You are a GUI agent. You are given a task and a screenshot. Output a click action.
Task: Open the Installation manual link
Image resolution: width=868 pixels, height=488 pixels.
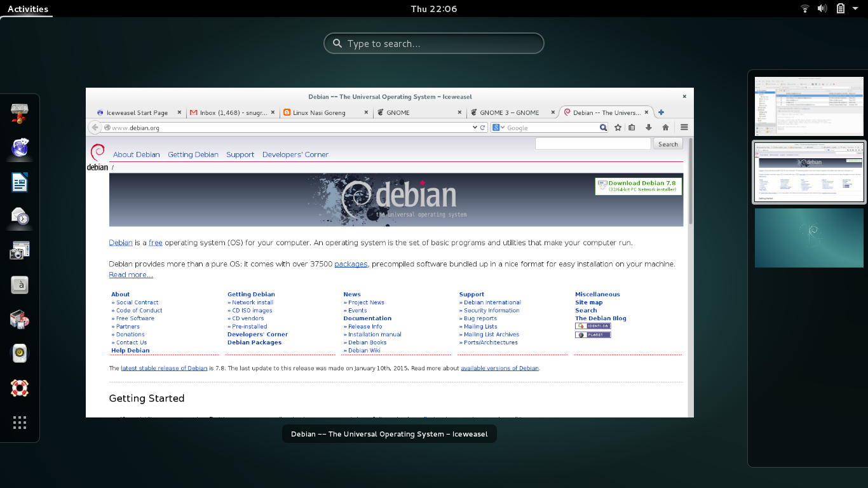tap(375, 334)
